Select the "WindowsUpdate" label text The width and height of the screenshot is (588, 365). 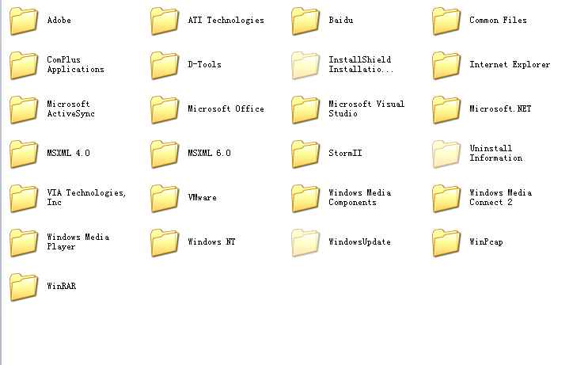coord(359,241)
